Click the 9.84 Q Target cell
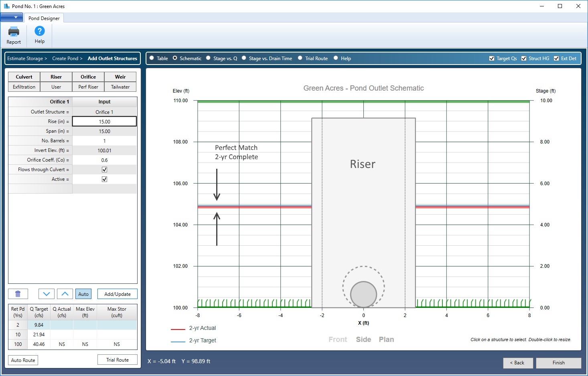588x376 pixels. (39, 325)
